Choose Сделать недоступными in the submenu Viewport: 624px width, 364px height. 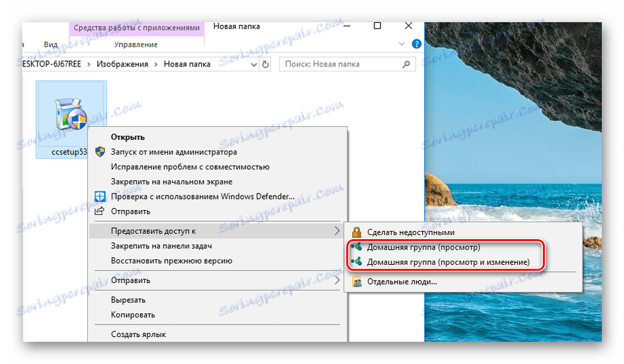point(410,232)
